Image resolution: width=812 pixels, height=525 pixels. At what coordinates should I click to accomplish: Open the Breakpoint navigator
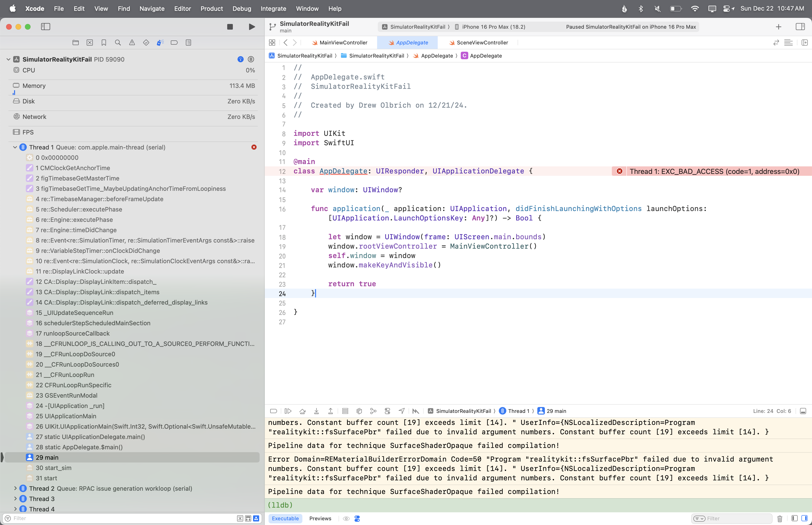174,43
